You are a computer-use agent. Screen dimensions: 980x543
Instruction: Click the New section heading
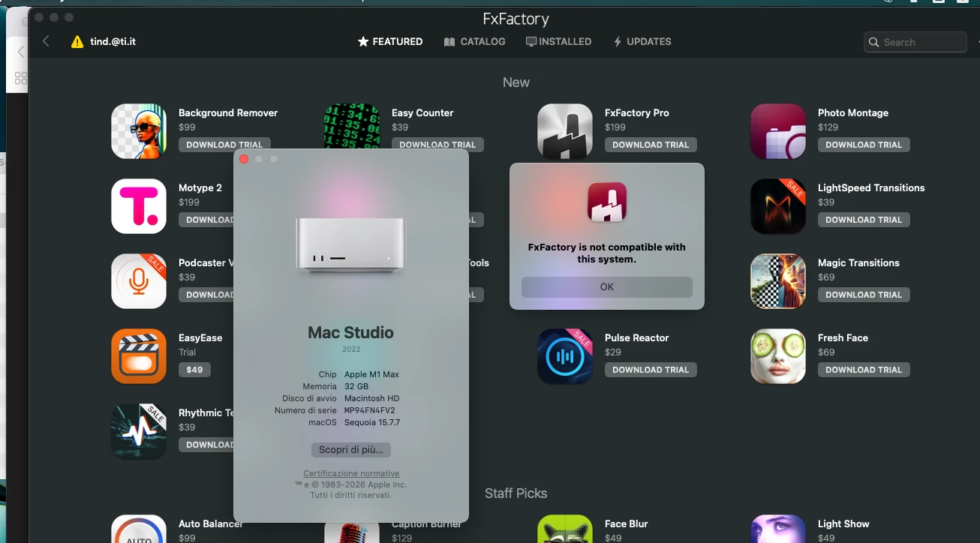coord(516,82)
